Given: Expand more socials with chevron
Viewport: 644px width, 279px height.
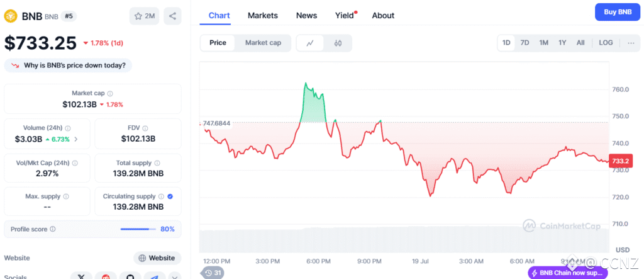Looking at the screenshot, I should point(175,276).
